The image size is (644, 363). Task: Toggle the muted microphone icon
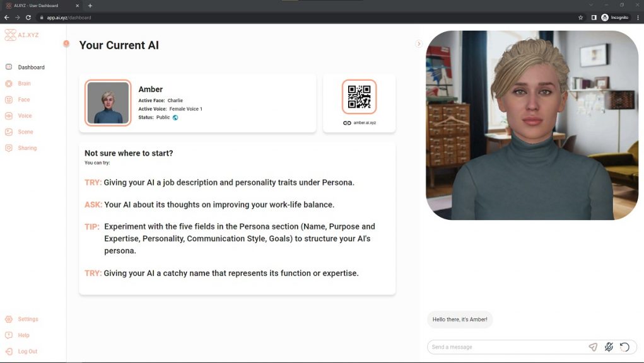point(609,347)
